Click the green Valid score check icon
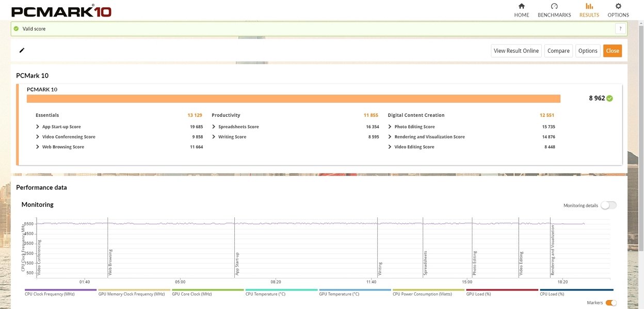 [16, 29]
